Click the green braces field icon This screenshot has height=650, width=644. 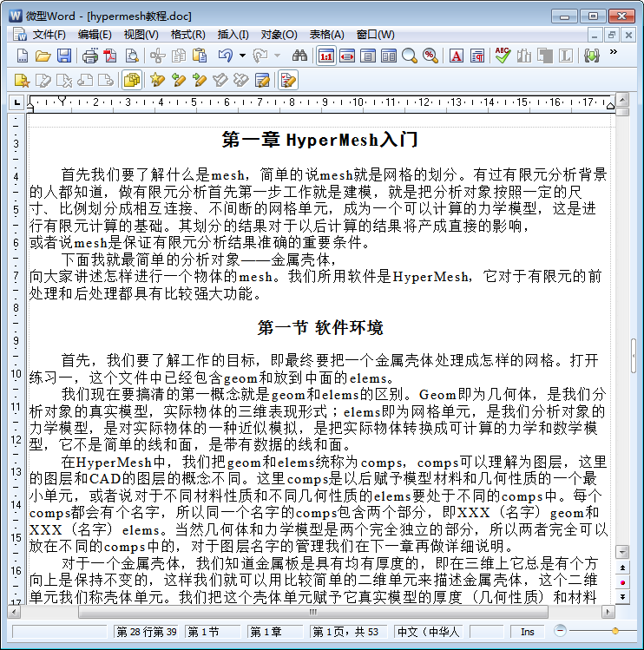click(x=592, y=56)
